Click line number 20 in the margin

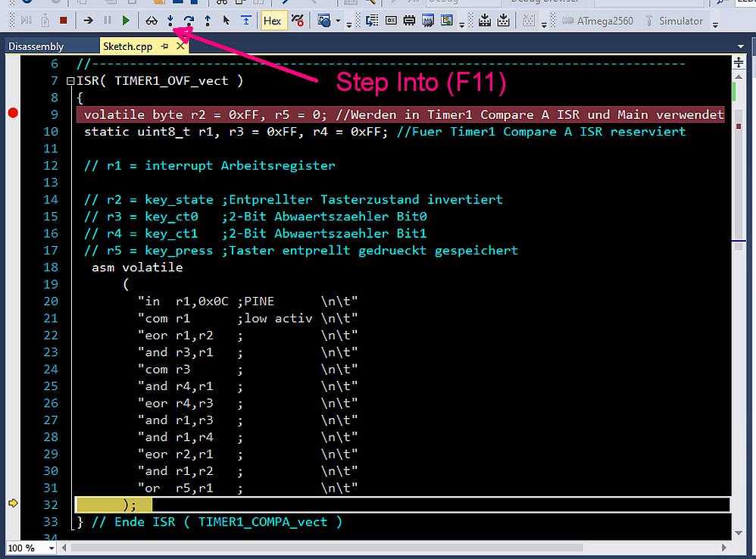coord(51,301)
